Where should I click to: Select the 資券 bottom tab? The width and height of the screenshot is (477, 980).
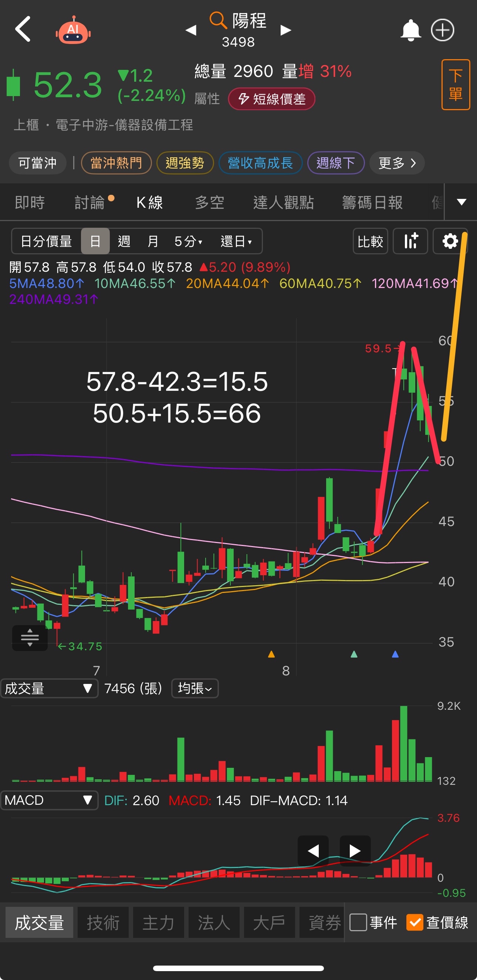pos(322,922)
